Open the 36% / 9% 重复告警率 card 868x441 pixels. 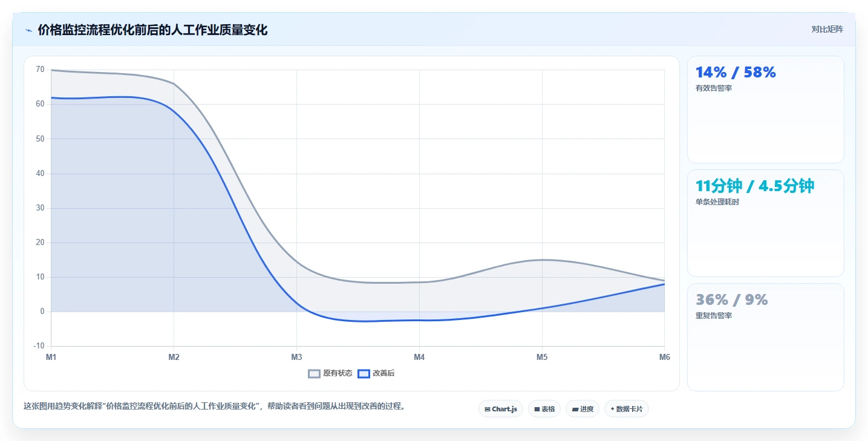(765, 337)
